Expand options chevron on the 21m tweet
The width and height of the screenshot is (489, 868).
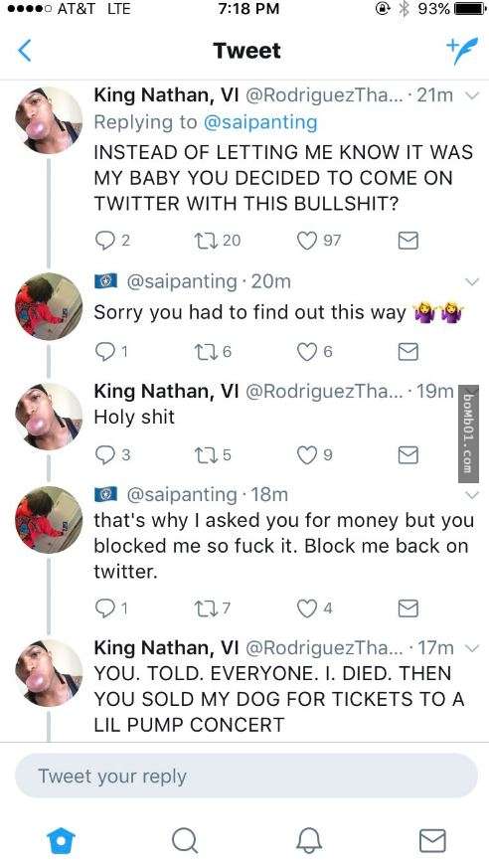471,95
